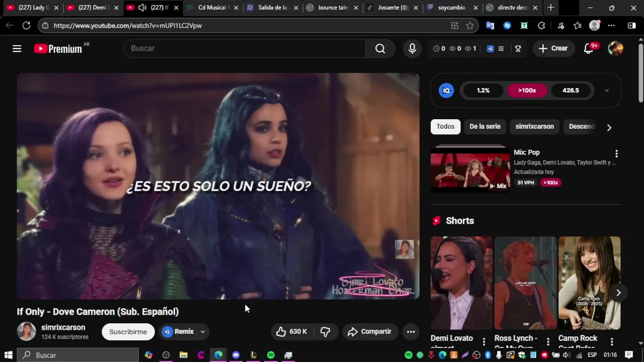This screenshot has width=644, height=362.
Task: Open browser settings ellipsis menu
Action: 611,26
